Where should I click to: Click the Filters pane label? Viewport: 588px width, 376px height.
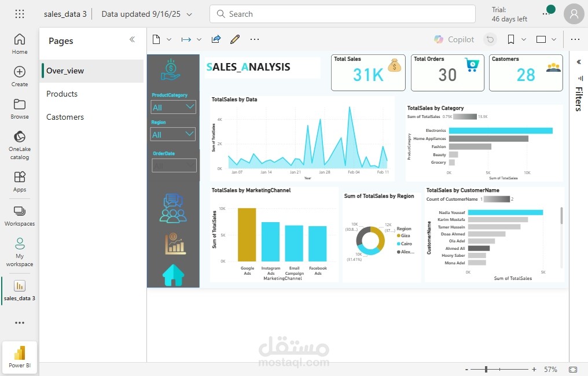[579, 99]
